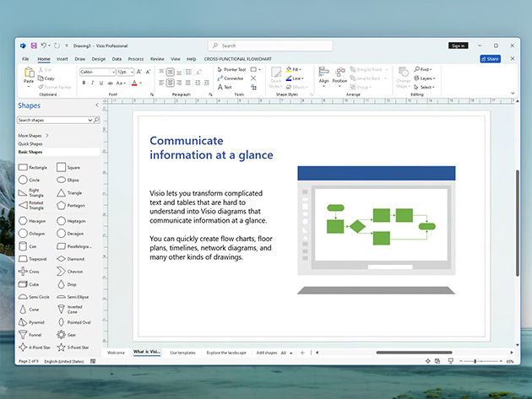Screen dimensions: 532x399
Task: Click the Sign in button
Action: 458,46
